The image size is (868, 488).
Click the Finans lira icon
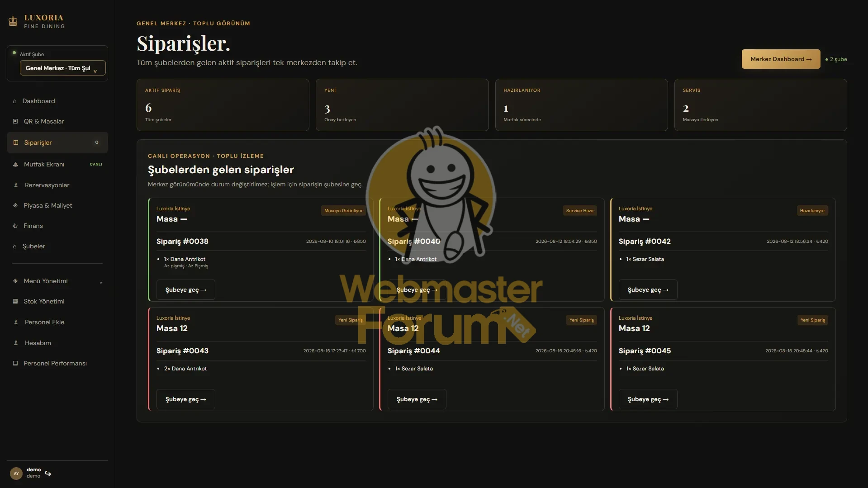tap(15, 226)
